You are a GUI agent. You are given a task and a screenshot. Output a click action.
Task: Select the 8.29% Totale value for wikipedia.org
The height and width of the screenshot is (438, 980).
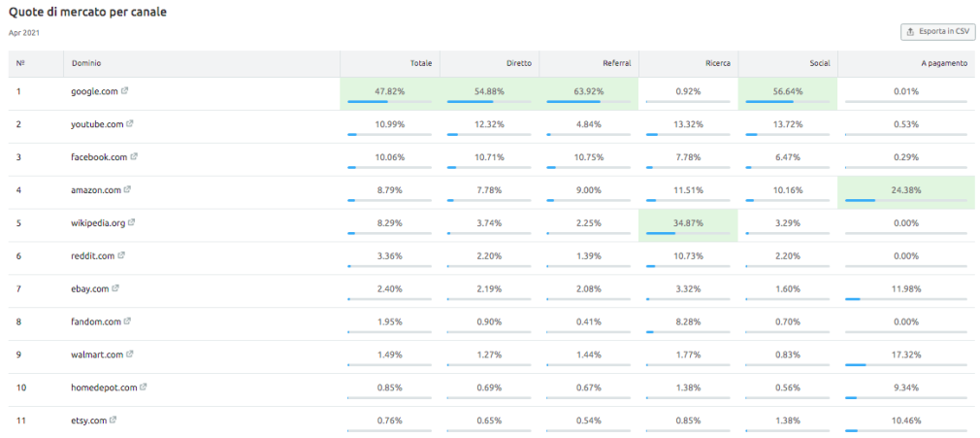(x=389, y=222)
